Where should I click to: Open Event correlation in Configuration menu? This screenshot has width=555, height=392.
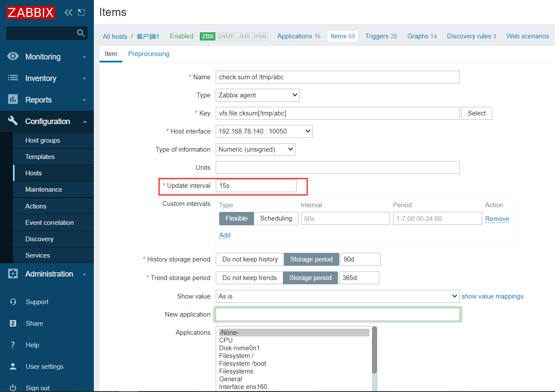pyautogui.click(x=53, y=223)
